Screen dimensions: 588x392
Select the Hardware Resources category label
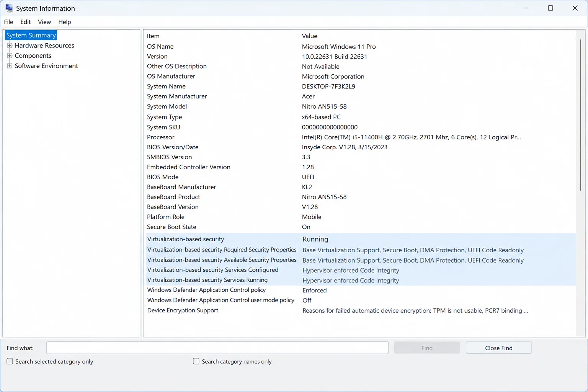[x=44, y=46]
